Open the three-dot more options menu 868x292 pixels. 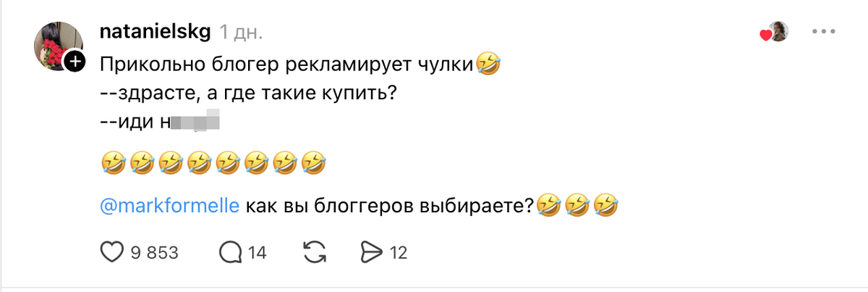[x=824, y=33]
